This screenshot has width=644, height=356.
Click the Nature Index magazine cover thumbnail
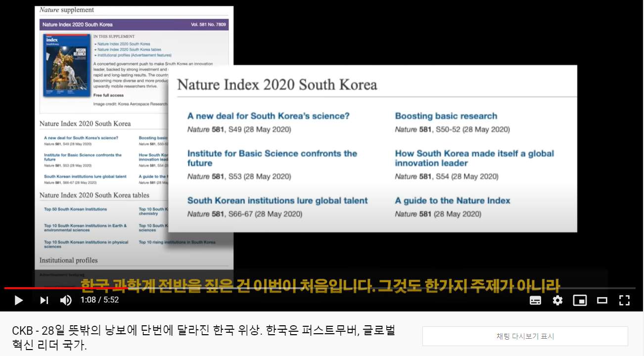(x=66, y=65)
